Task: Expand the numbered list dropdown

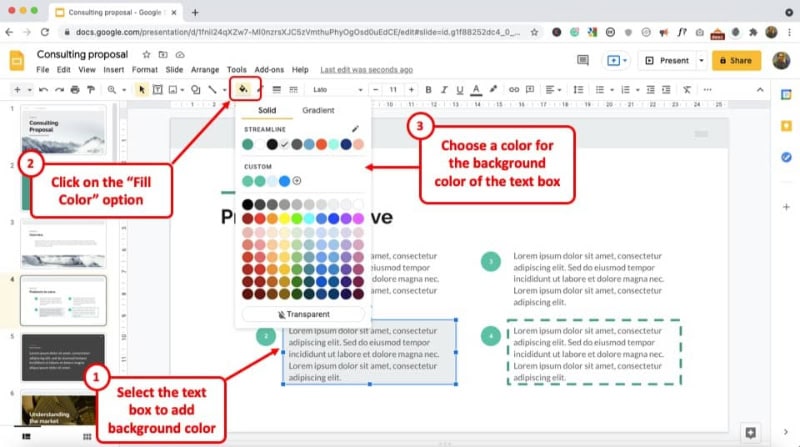Action: [638, 90]
